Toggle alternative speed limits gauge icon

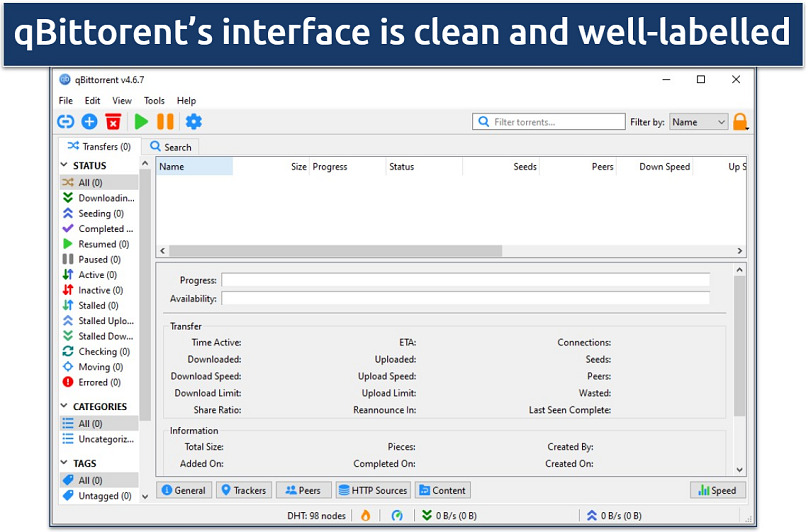(397, 516)
